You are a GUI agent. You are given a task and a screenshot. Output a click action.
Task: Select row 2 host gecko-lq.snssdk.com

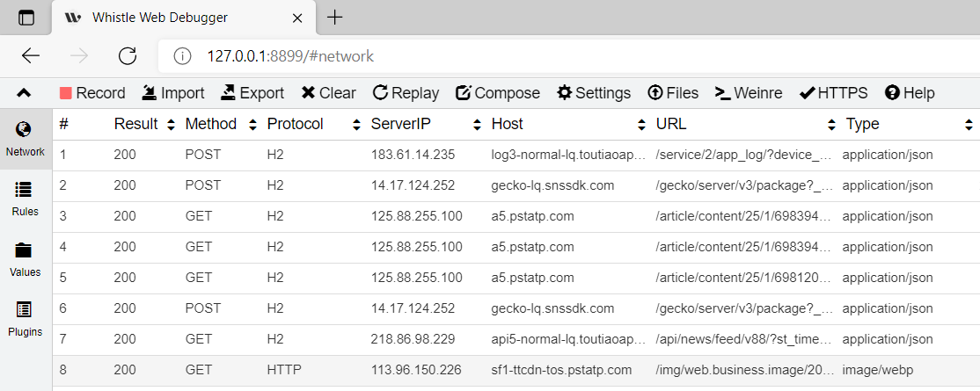[x=516, y=185]
